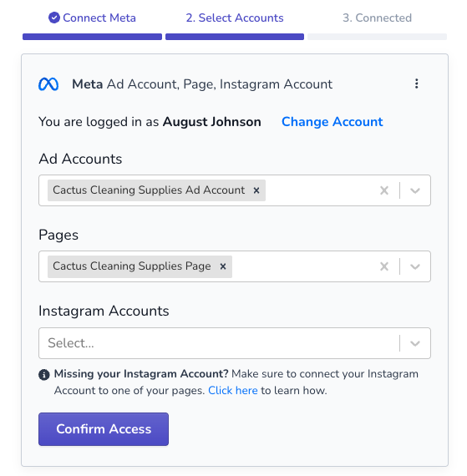
Task: Open the three-dot options menu
Action: click(x=416, y=84)
